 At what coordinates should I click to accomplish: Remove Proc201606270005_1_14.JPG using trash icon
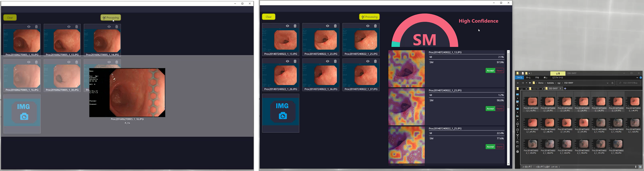tap(117, 27)
